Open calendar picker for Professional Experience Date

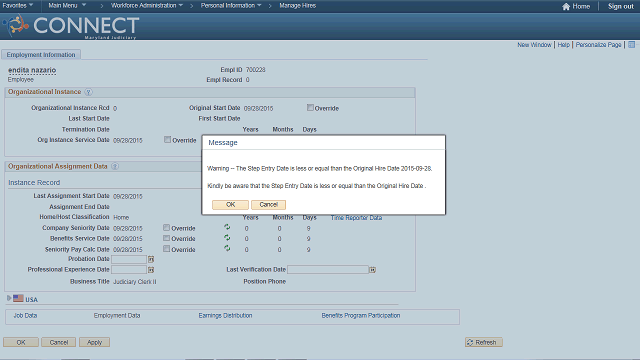point(151,270)
